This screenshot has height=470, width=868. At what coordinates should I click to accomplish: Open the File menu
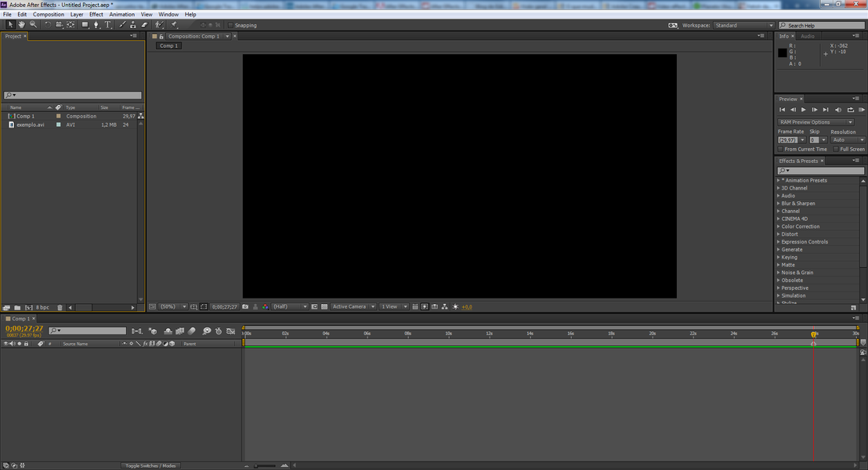point(7,14)
